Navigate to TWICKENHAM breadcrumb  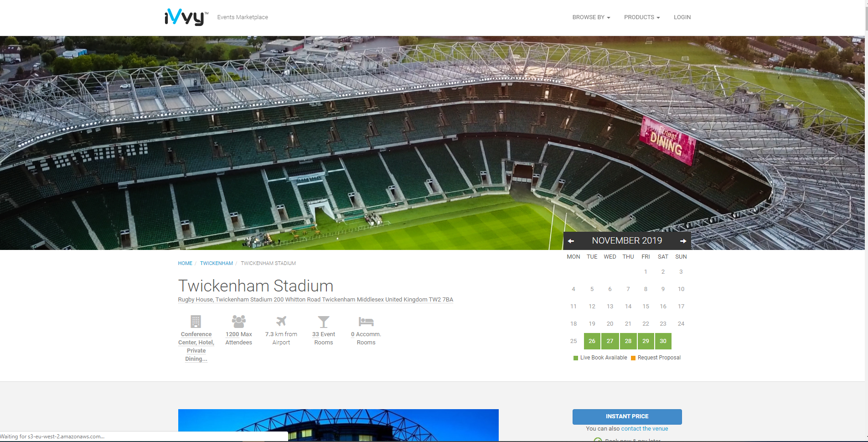click(217, 263)
